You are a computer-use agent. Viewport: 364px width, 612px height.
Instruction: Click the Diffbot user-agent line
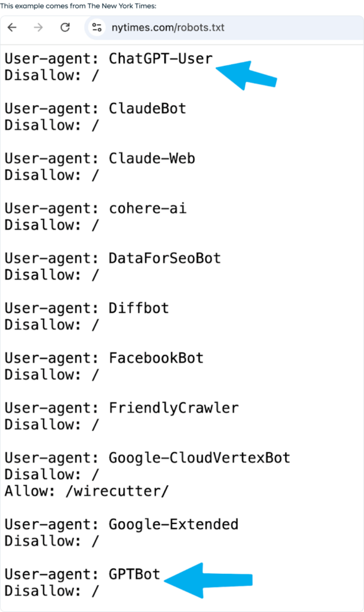point(87,308)
